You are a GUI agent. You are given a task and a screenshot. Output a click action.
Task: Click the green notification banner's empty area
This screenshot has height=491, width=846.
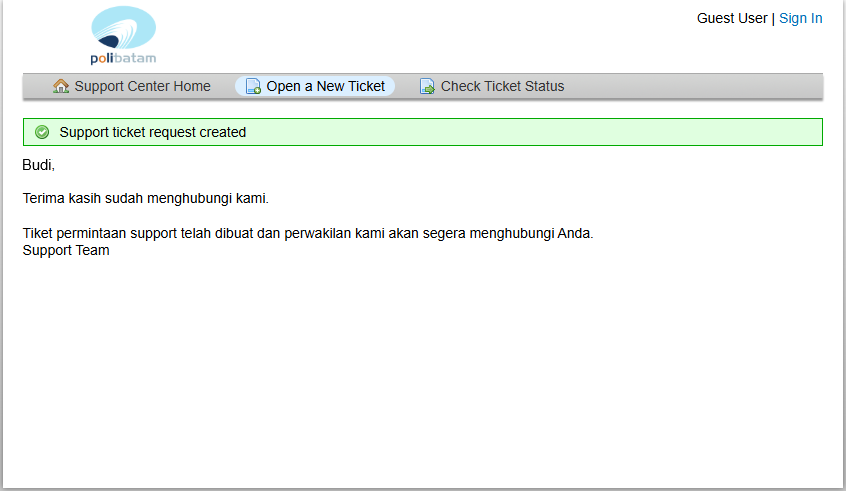(x=550, y=132)
